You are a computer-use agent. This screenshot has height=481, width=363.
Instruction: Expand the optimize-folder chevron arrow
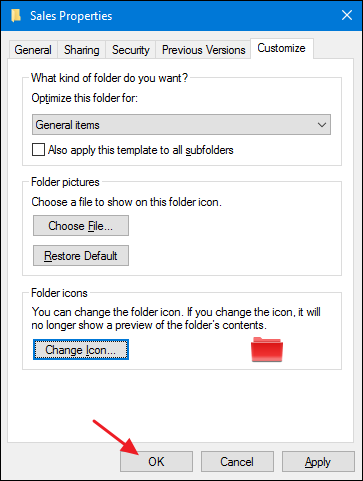pos(322,125)
